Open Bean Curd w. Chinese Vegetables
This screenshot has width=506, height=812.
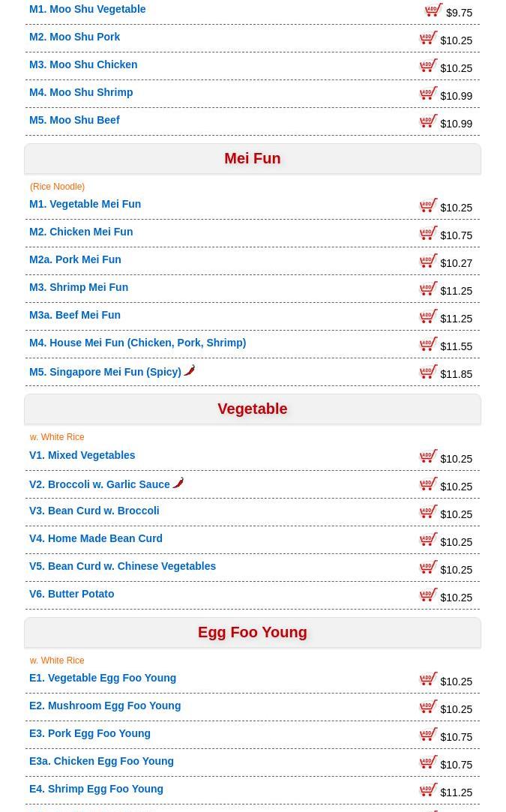(x=122, y=566)
